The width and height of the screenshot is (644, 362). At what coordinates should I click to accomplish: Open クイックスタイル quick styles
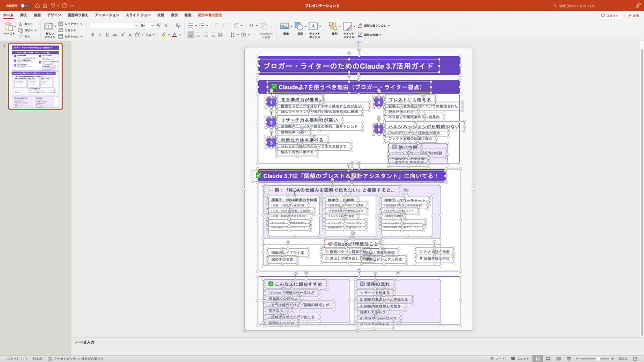tap(348, 26)
